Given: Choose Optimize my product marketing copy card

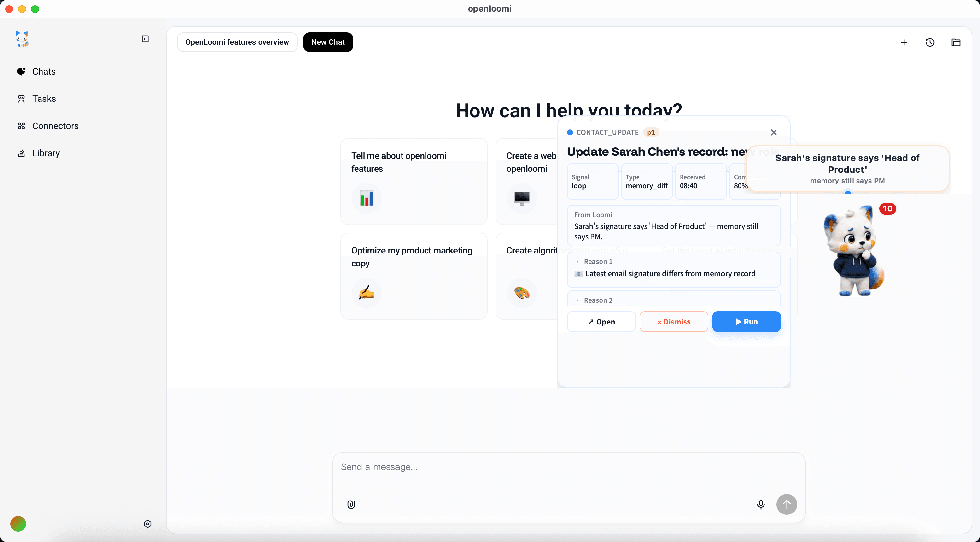Looking at the screenshot, I should click(x=414, y=276).
